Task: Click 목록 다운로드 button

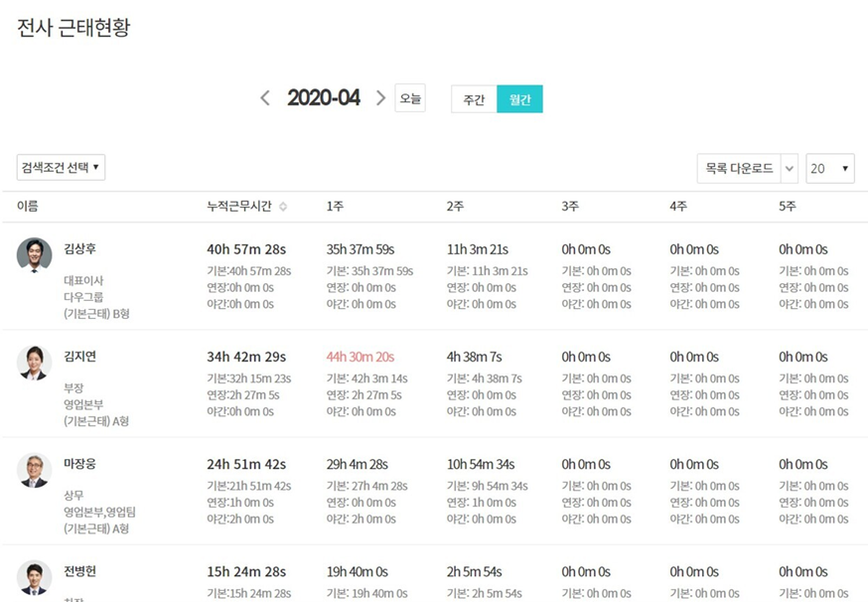Action: [x=739, y=168]
